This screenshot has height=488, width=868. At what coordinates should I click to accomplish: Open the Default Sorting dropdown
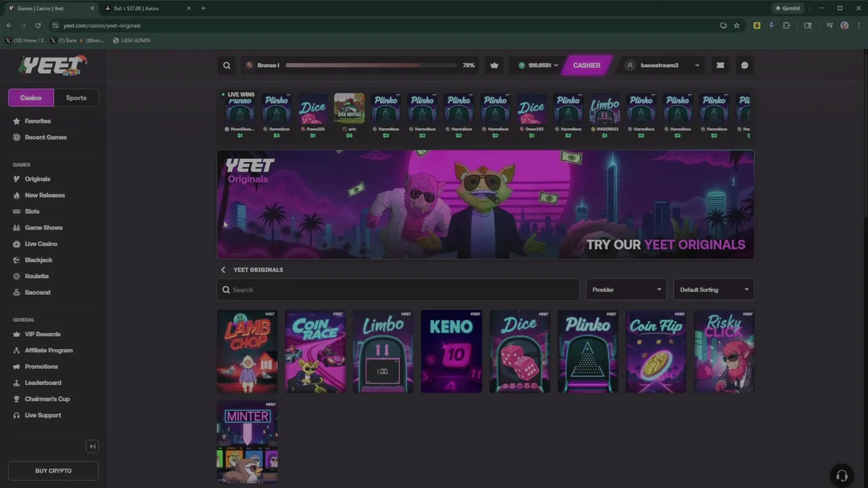point(713,289)
